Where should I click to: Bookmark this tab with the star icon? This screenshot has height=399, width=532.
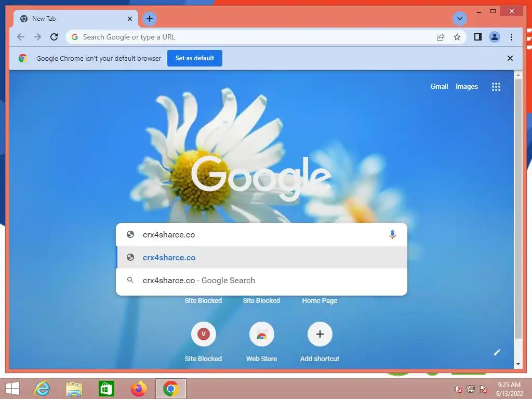(x=457, y=37)
